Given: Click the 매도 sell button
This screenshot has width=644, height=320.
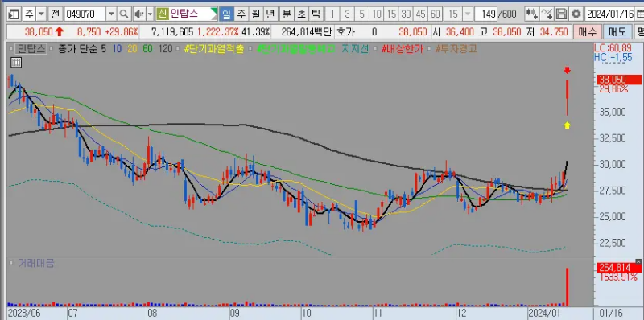Looking at the screenshot, I should tap(617, 31).
